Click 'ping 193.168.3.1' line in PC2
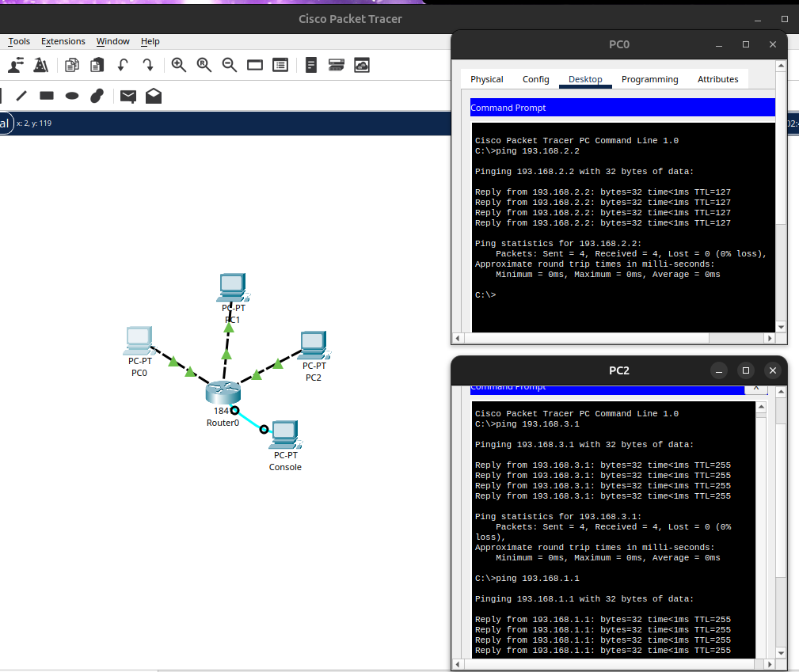799x672 pixels. (527, 424)
